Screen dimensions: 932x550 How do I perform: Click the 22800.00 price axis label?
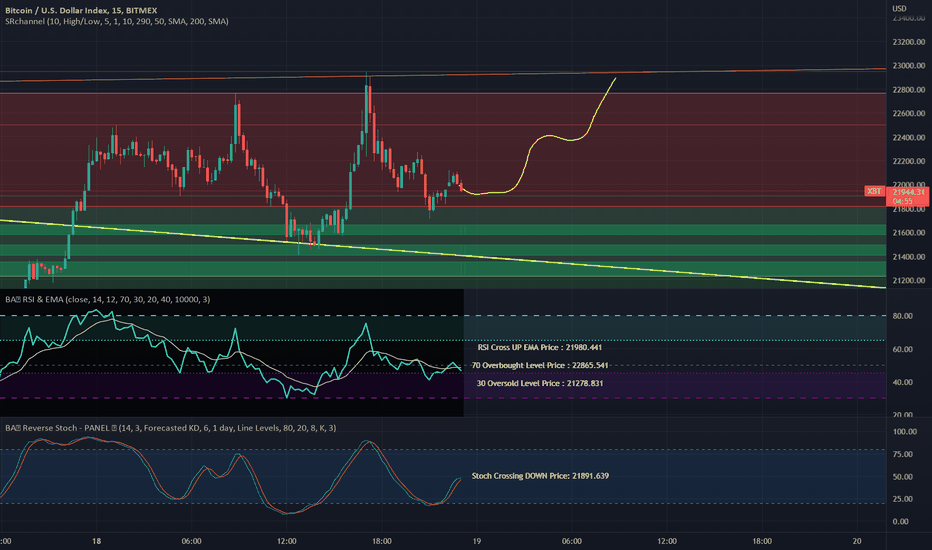[909, 90]
